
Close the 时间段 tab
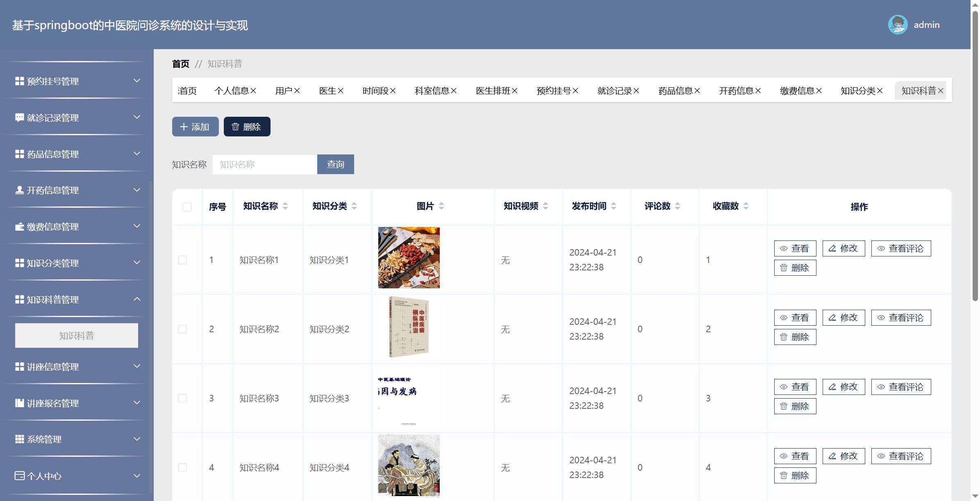click(x=393, y=91)
